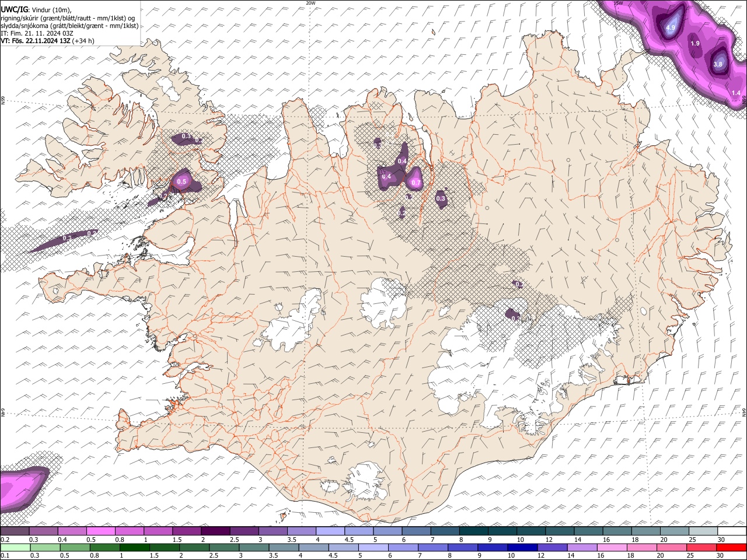Click the 'slydda/snjókoma (grátt/bleikt/grænt' header line
This screenshot has width=747, height=560.
point(69,25)
